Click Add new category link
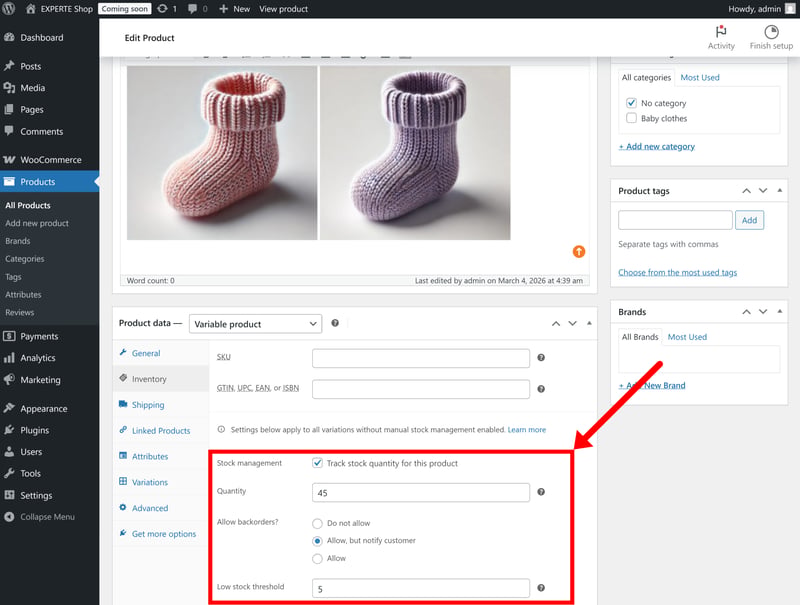The width and height of the screenshot is (800, 605). (x=657, y=146)
